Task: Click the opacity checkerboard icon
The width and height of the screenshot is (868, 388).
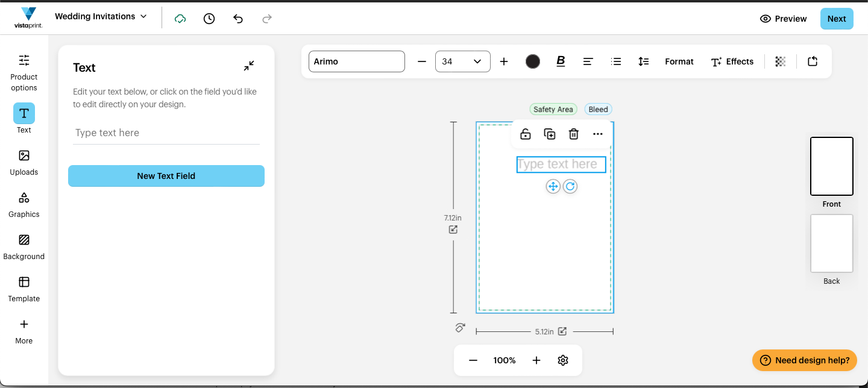Action: (x=781, y=61)
